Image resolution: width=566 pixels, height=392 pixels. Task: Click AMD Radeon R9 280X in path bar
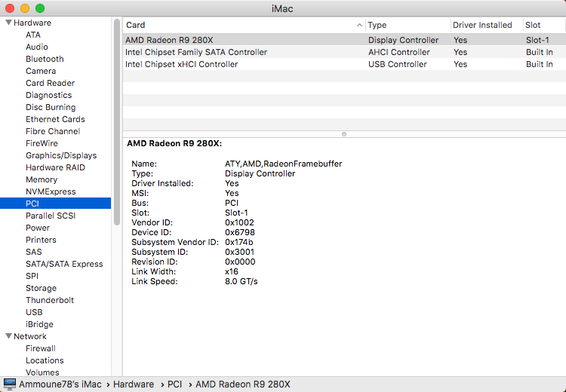coord(243,384)
